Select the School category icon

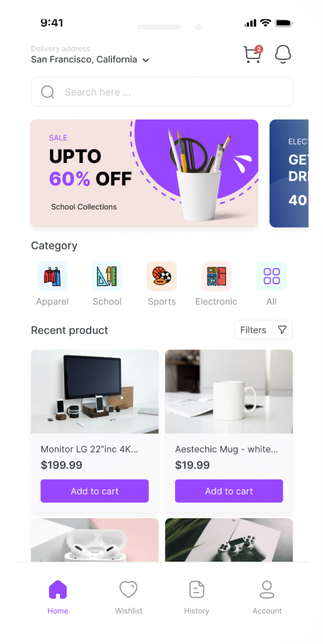(107, 276)
